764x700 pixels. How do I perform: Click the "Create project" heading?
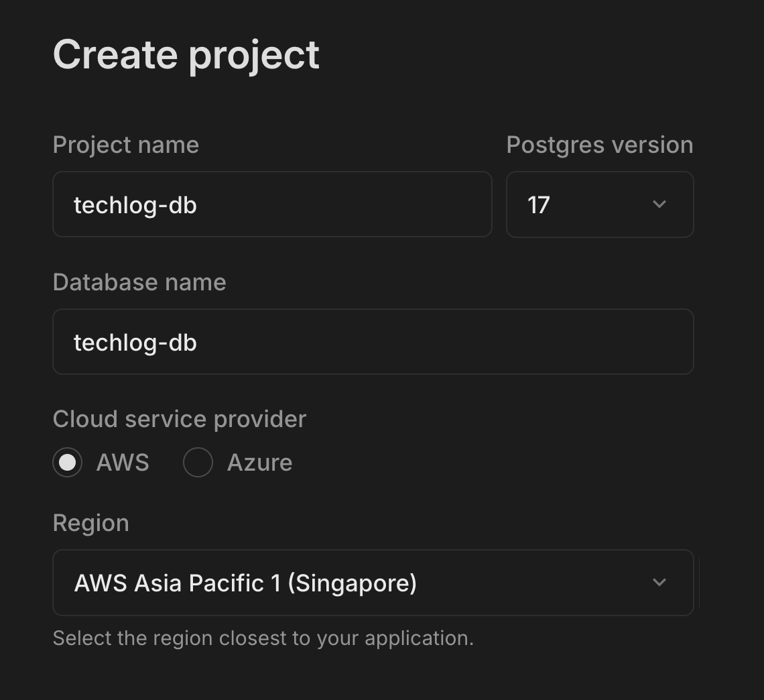[x=186, y=54]
